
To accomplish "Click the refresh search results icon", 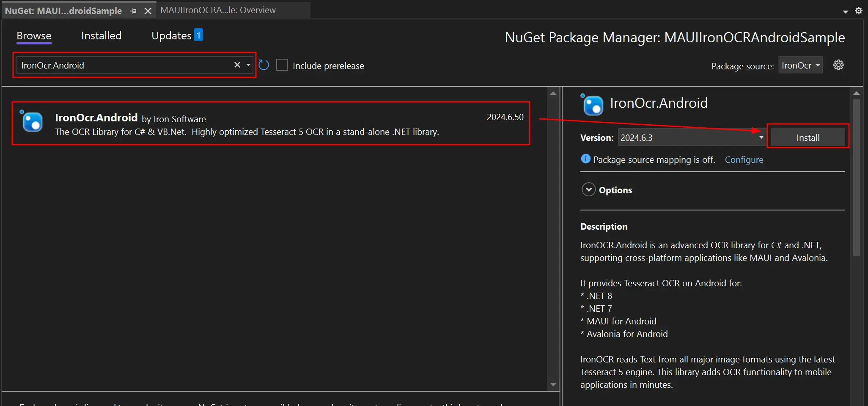I will click(264, 65).
